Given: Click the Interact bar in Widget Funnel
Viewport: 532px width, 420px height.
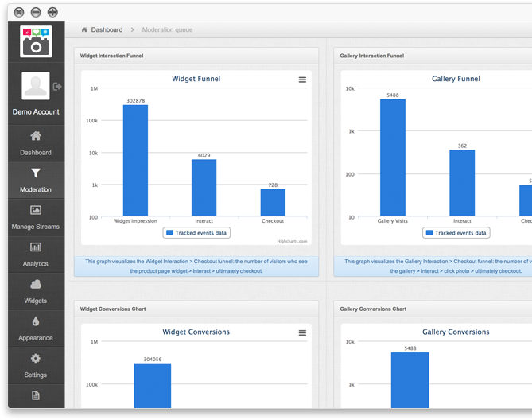Looking at the screenshot, I should click(204, 188).
